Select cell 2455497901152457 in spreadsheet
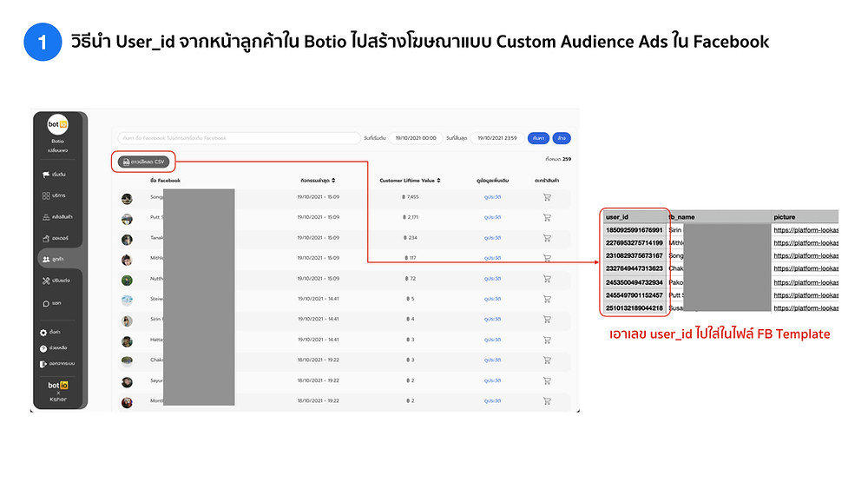Image resolution: width=868 pixels, height=489 pixels. click(x=635, y=295)
